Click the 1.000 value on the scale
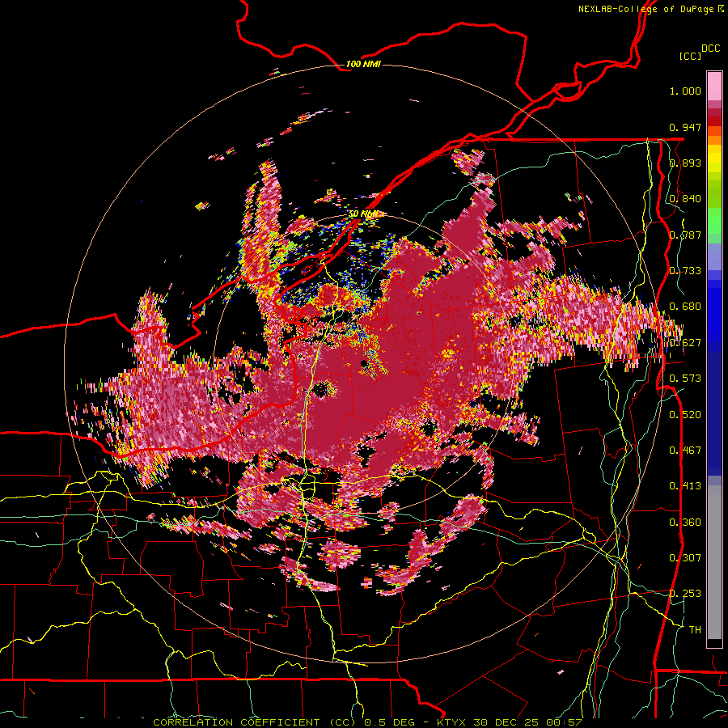The image size is (728, 728). coord(685,91)
